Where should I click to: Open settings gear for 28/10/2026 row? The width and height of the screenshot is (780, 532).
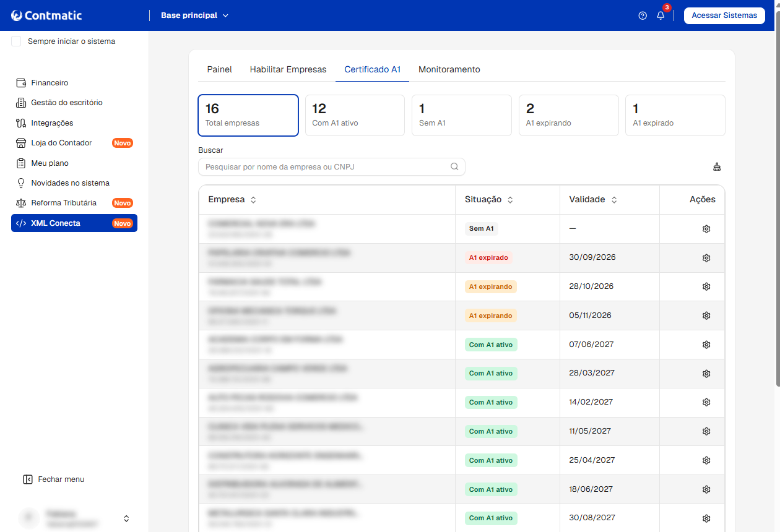click(x=706, y=286)
